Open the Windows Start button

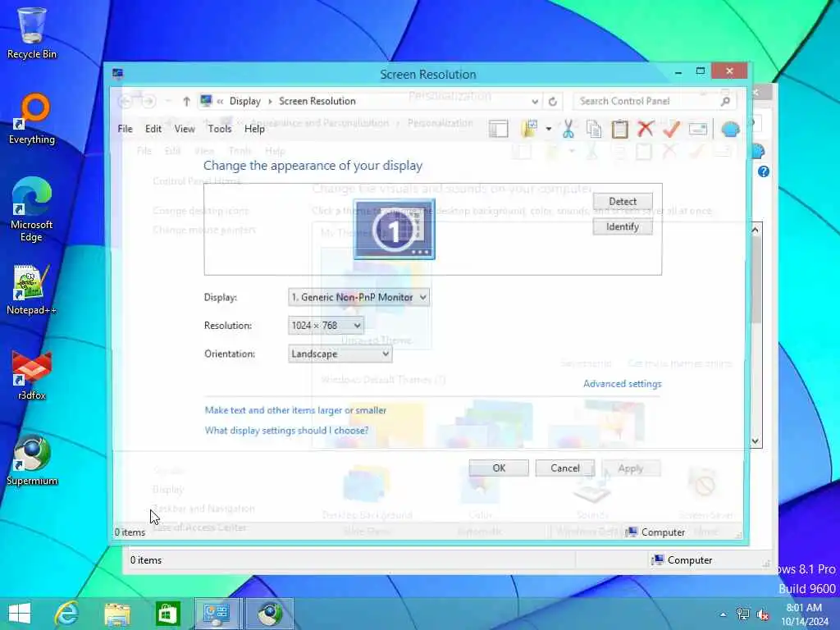[x=20, y=614]
